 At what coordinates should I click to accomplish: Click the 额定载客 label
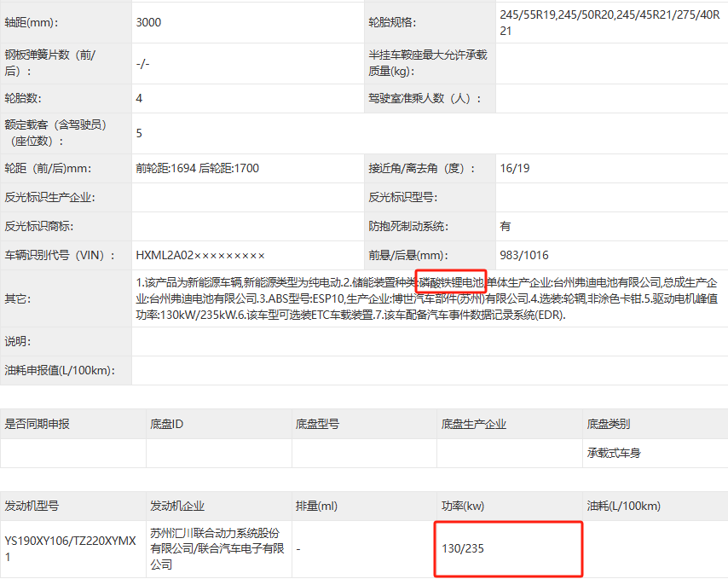click(x=55, y=133)
